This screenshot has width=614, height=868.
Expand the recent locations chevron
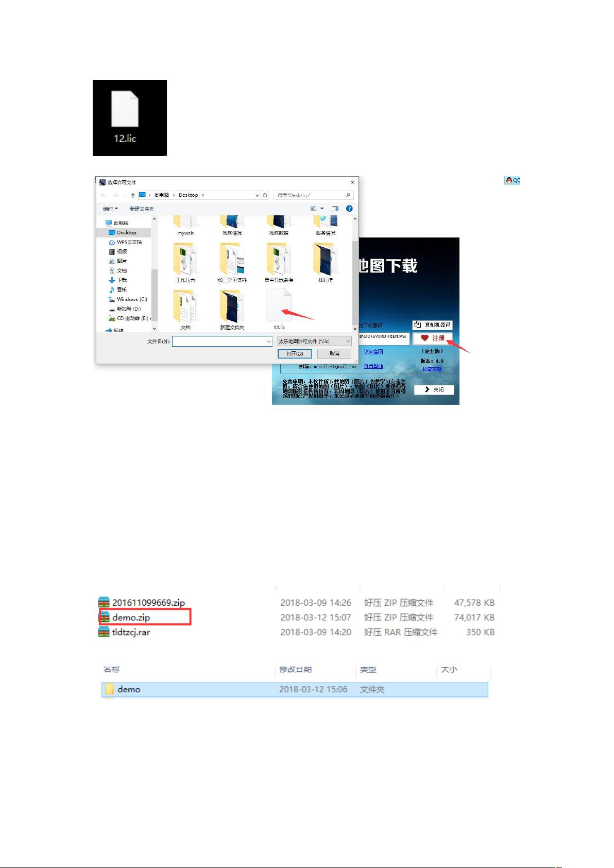pos(124,195)
